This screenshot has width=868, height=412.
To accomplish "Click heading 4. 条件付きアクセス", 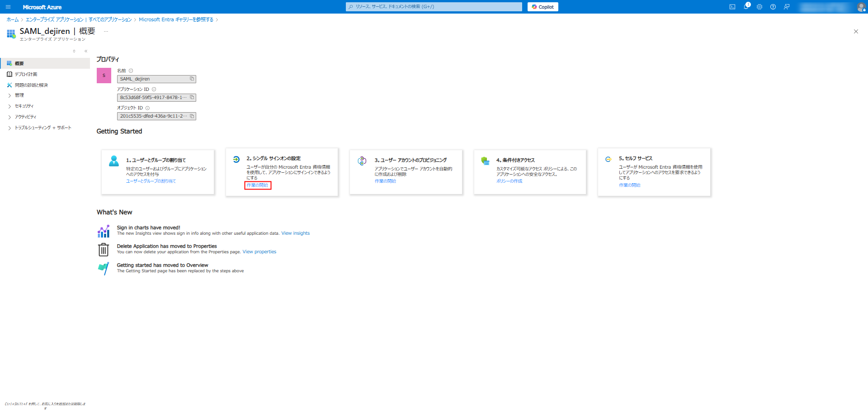I will (515, 160).
